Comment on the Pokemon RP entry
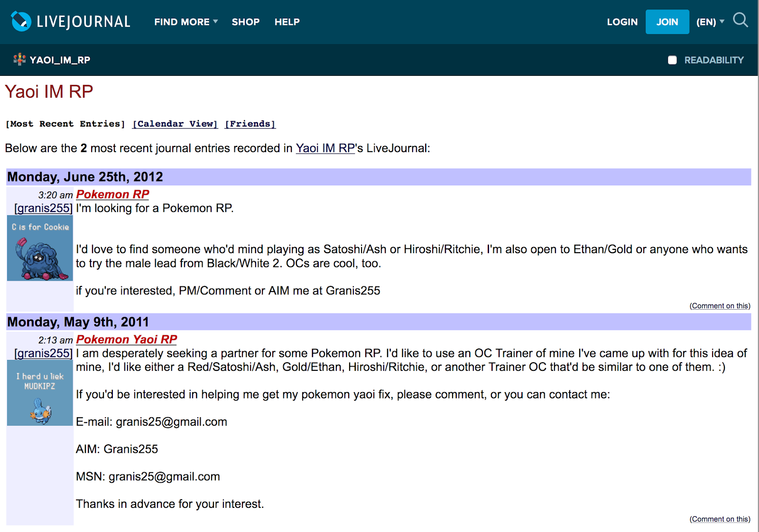 (720, 306)
